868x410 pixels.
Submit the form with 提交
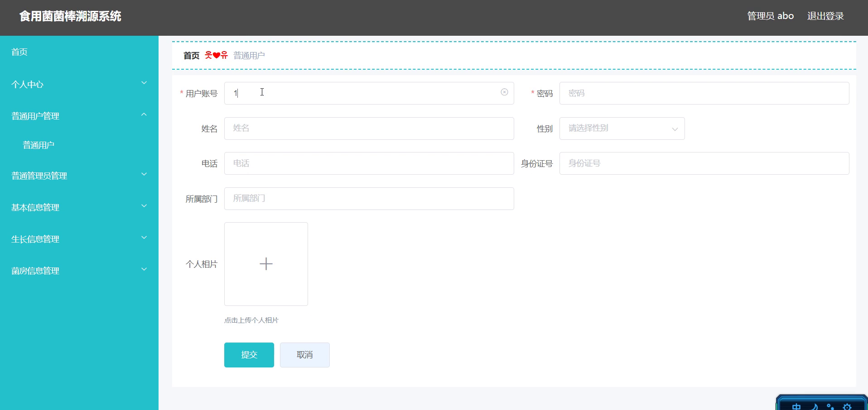click(249, 355)
